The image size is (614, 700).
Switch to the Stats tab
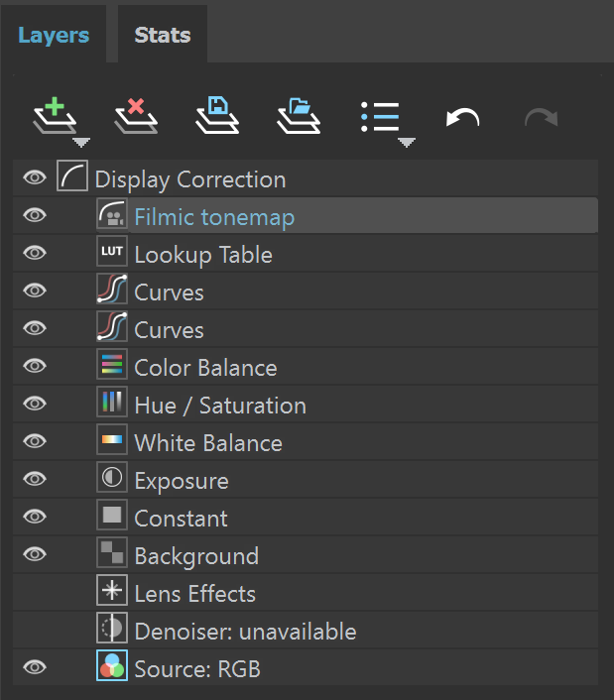click(163, 35)
